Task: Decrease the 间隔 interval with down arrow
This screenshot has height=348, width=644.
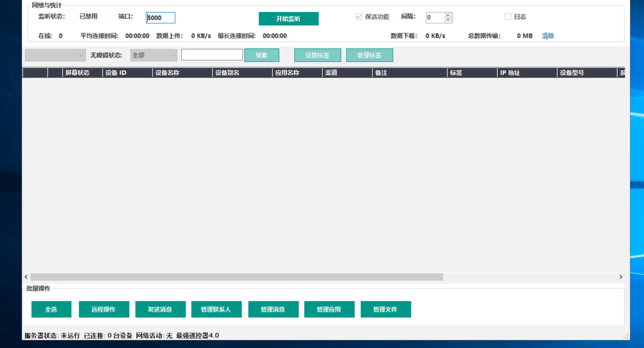Action: 448,21
